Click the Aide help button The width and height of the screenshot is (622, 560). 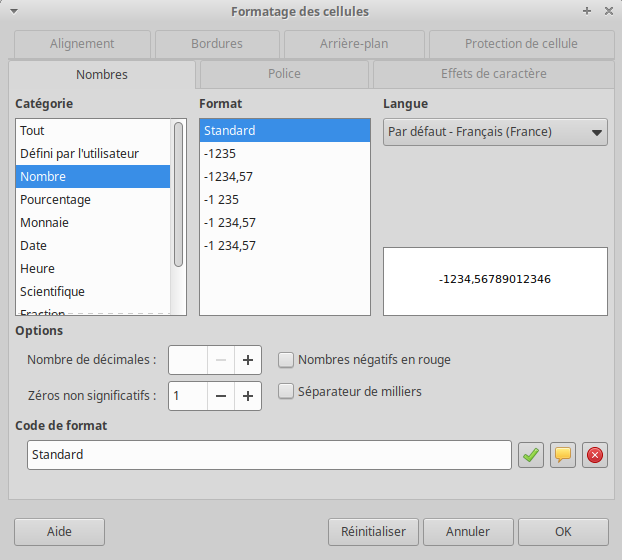pos(59,532)
